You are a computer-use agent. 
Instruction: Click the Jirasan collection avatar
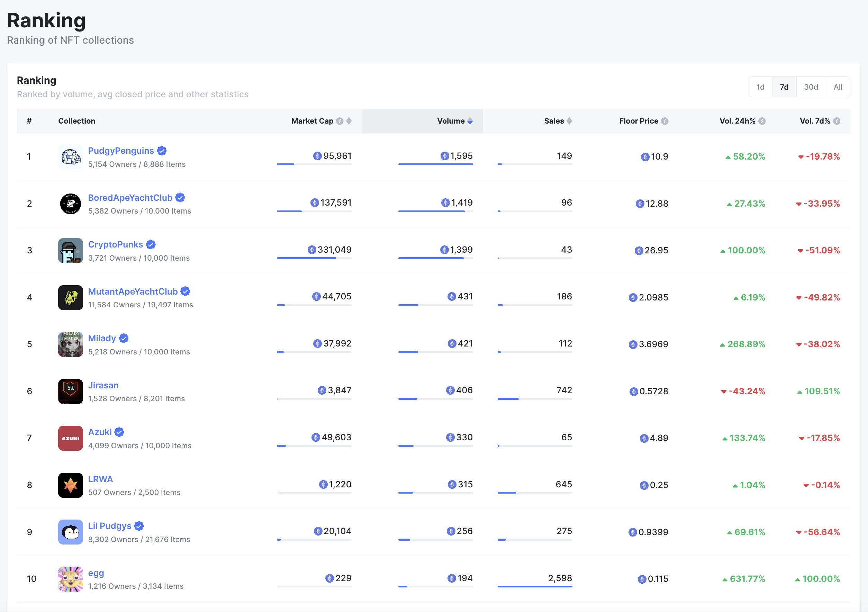[x=70, y=391]
